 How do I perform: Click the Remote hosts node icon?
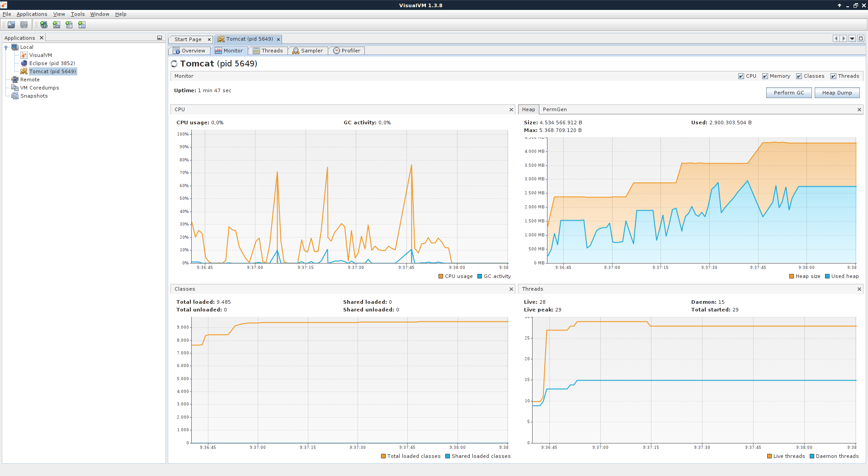point(15,80)
